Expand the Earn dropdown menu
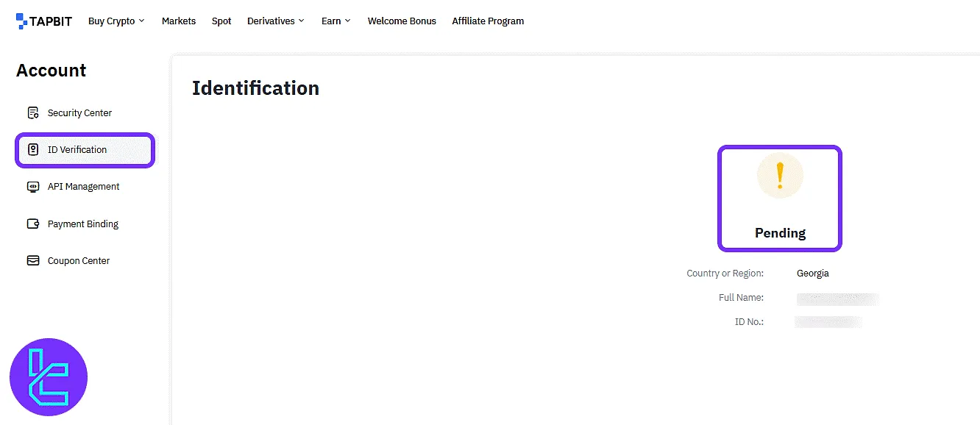Screen dimensions: 980x425 [336, 21]
